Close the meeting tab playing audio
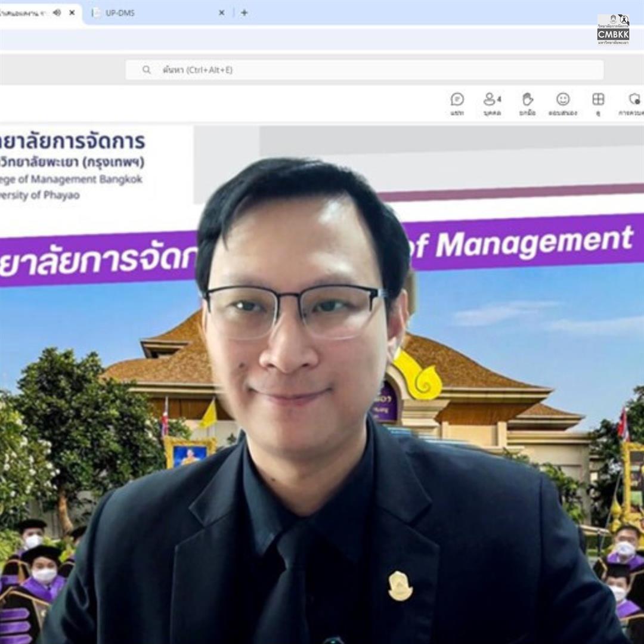The image size is (644, 644). click(x=72, y=13)
